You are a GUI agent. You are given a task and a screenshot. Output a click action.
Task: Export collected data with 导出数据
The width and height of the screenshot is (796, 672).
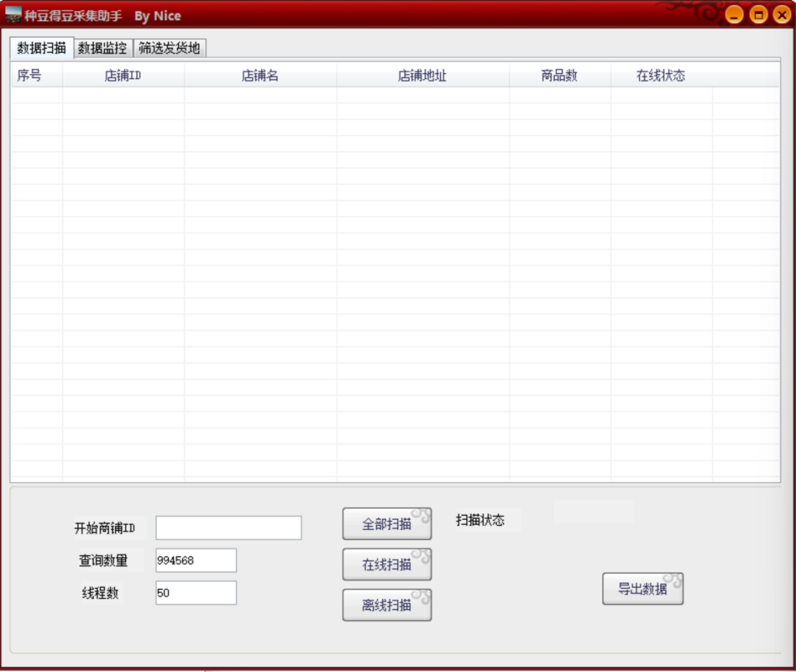pyautogui.click(x=643, y=588)
